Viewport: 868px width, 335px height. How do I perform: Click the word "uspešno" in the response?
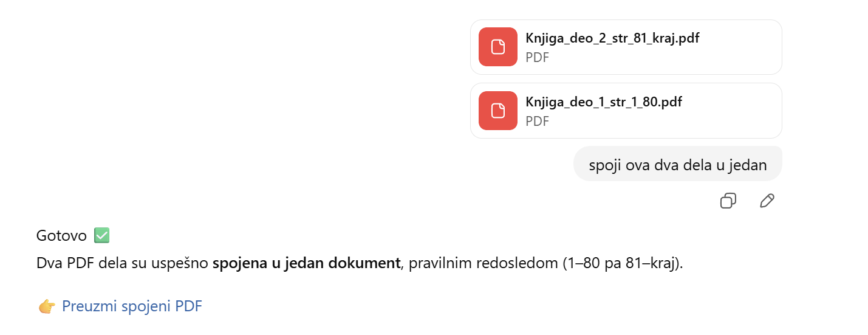(x=183, y=264)
